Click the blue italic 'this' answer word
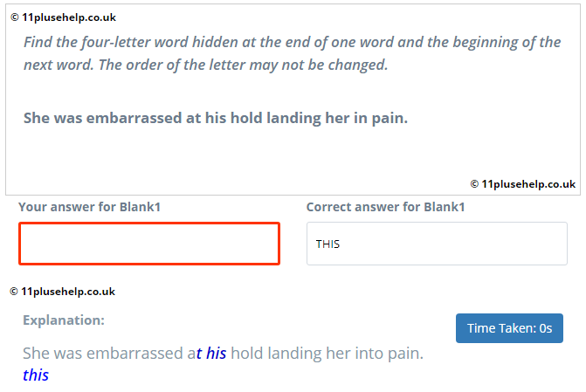The height and width of the screenshot is (392, 586). [x=36, y=375]
